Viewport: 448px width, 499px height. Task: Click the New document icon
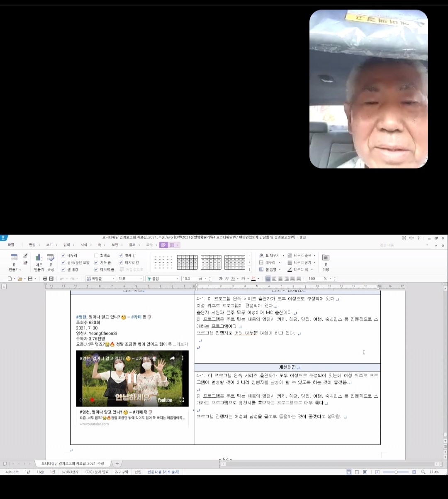[10, 279]
